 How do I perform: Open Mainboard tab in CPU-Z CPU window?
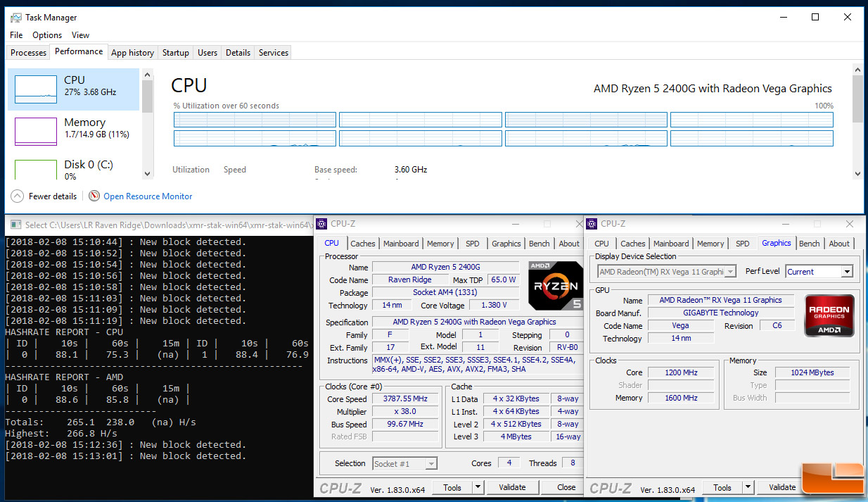pyautogui.click(x=401, y=244)
